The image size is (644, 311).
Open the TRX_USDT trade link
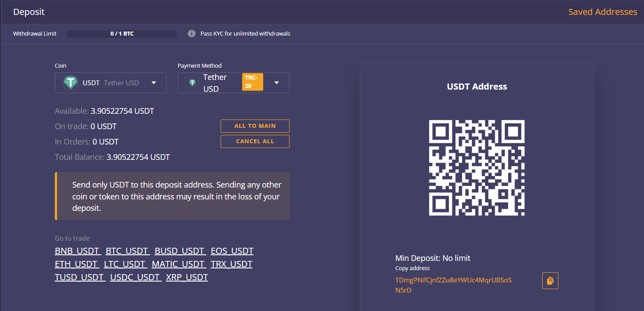[x=232, y=264]
